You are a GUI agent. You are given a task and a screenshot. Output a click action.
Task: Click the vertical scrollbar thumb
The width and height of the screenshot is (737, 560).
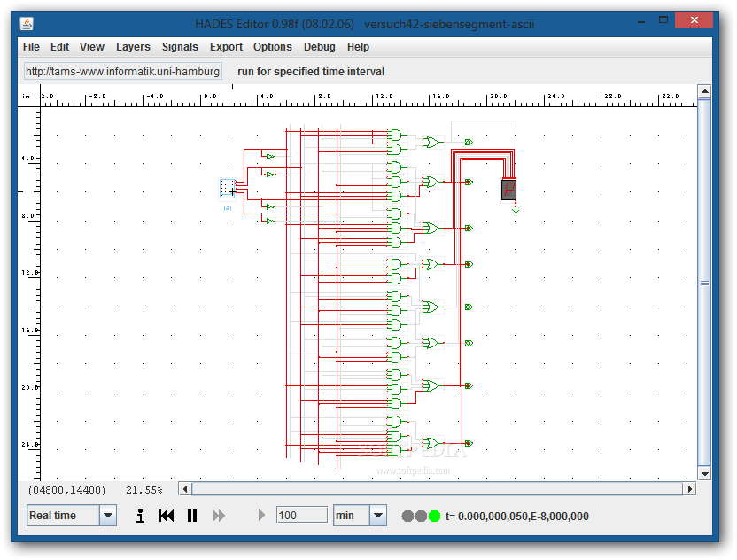click(704, 283)
